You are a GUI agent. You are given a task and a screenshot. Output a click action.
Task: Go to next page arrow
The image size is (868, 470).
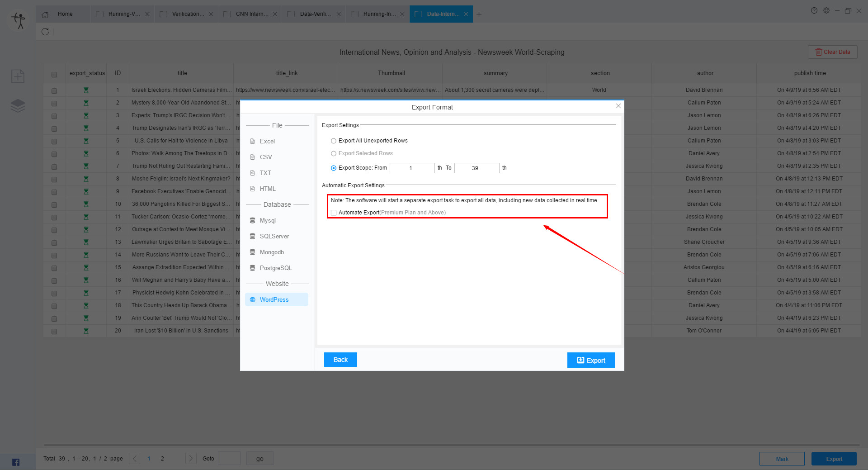[191, 459]
